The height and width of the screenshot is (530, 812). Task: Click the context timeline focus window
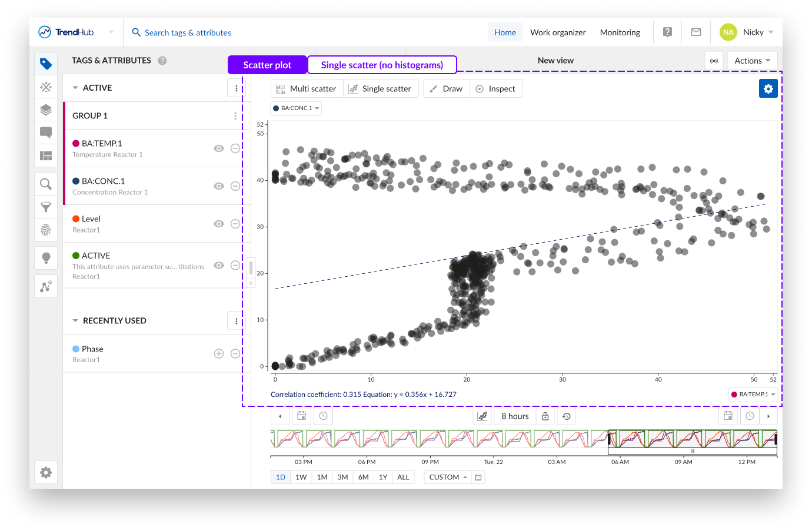[x=692, y=440]
